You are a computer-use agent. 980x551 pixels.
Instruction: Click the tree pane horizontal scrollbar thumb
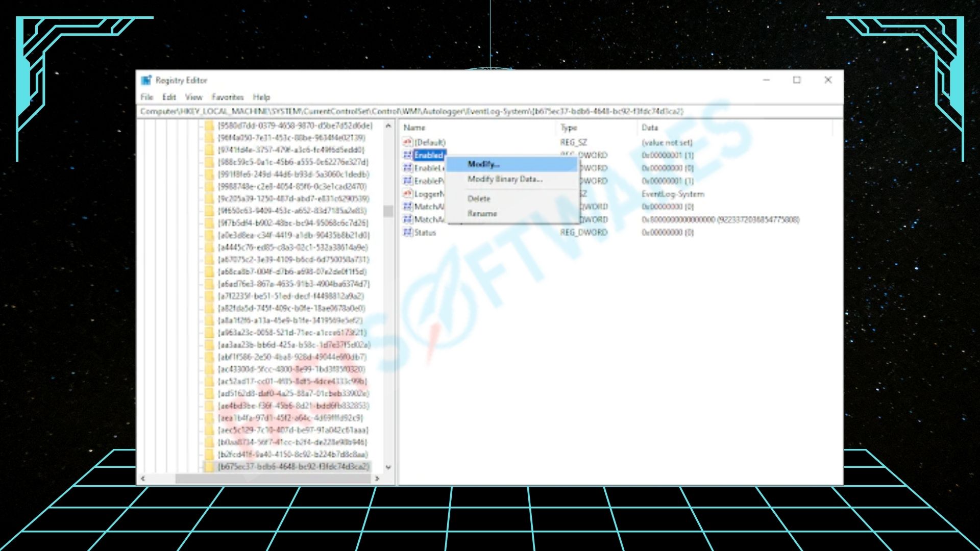[x=273, y=479]
